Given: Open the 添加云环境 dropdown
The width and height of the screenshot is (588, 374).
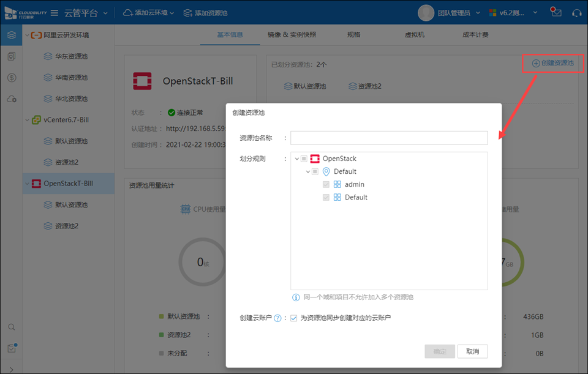Looking at the screenshot, I should click(x=148, y=13).
